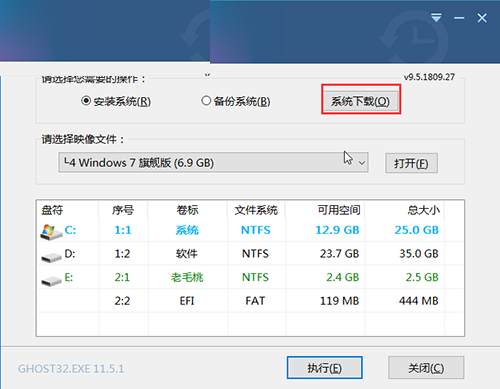Click the 23.7 GB free space cell

pos(339,254)
